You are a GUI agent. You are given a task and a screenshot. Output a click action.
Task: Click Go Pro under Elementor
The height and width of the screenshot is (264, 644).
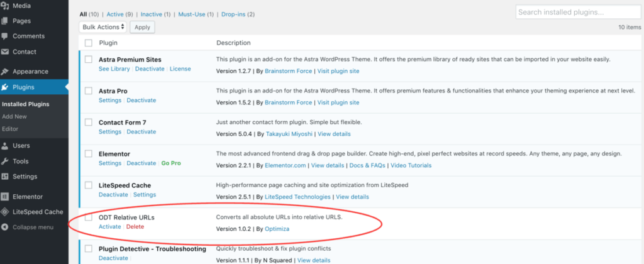(171, 163)
